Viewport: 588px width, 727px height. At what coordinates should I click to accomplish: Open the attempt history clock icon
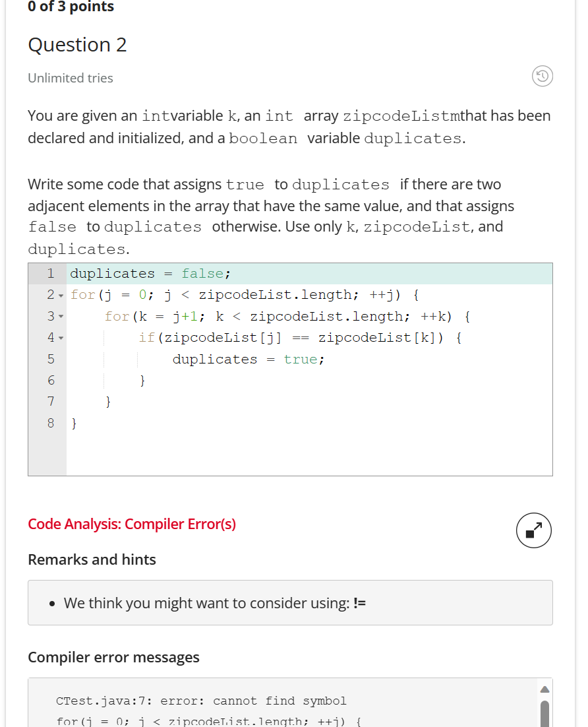541,77
